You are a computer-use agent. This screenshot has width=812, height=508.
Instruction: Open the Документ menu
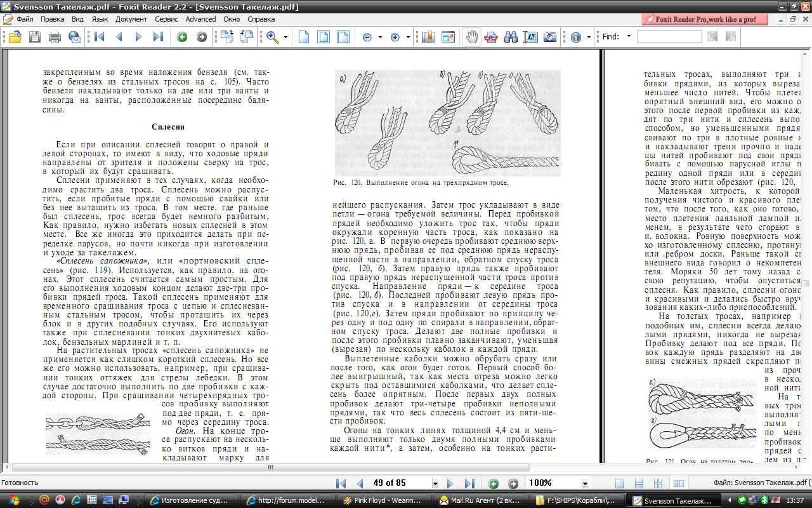tap(131, 19)
